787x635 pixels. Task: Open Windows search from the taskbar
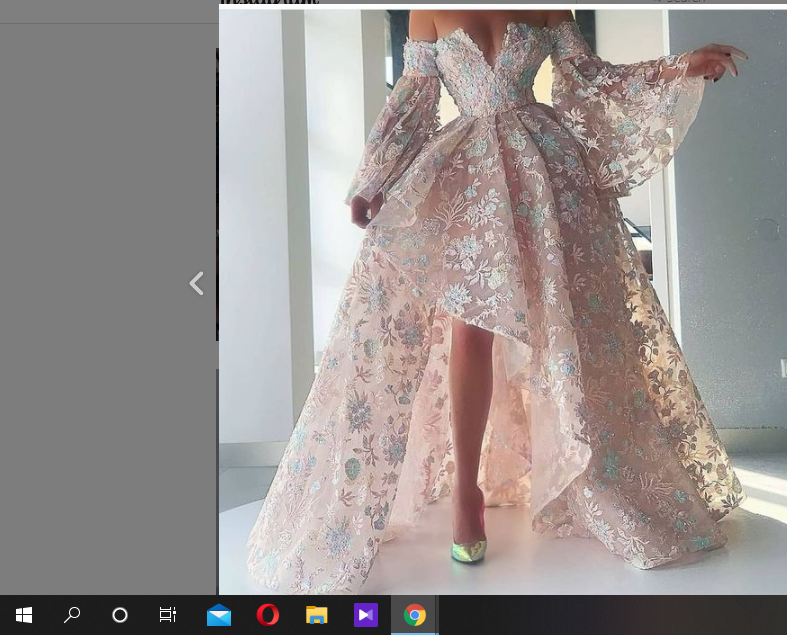coord(72,615)
